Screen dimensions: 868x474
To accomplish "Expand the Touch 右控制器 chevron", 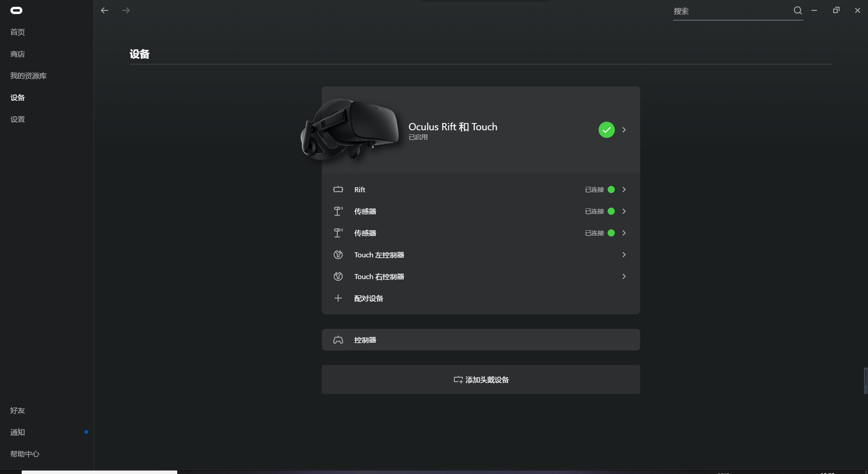I will tap(624, 276).
